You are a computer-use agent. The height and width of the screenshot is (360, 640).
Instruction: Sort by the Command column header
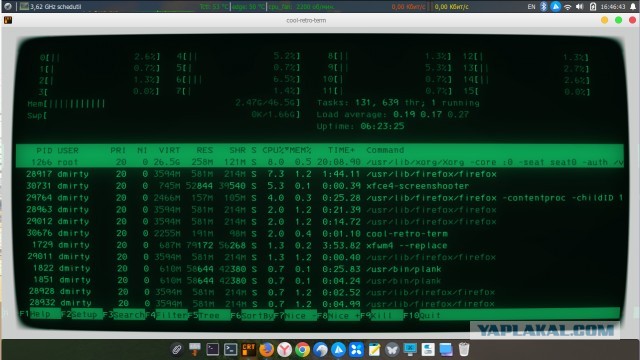(385, 150)
